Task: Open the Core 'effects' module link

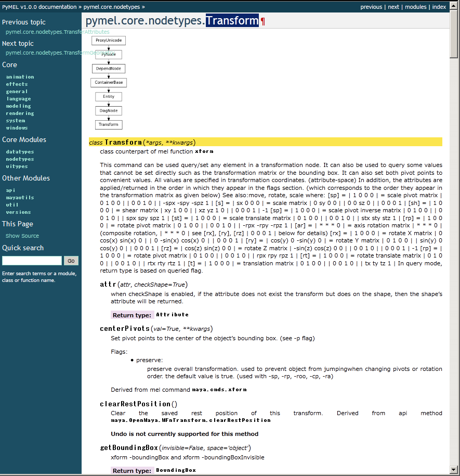Action: (x=17, y=84)
